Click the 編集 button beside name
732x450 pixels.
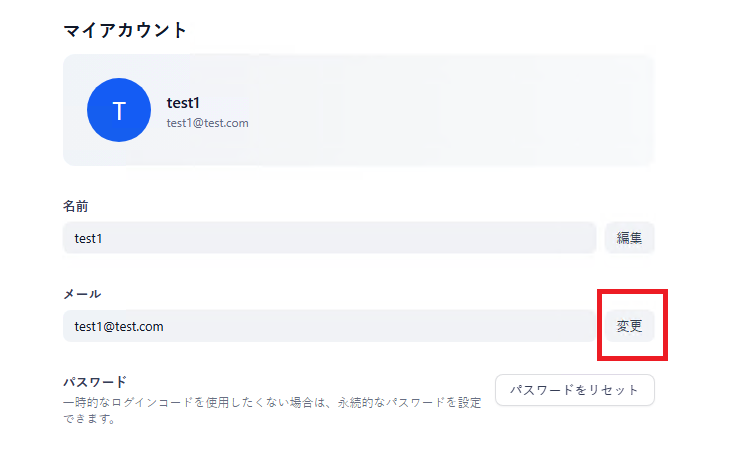coord(629,238)
